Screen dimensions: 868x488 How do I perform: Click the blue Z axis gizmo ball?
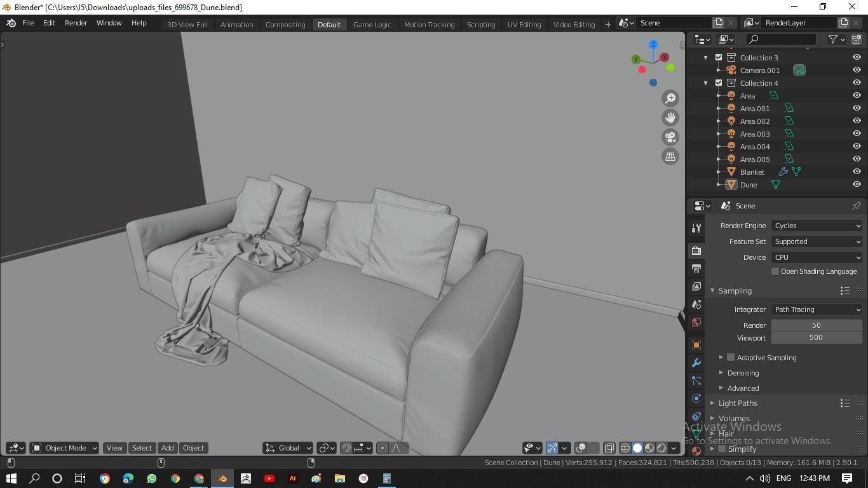[x=653, y=44]
